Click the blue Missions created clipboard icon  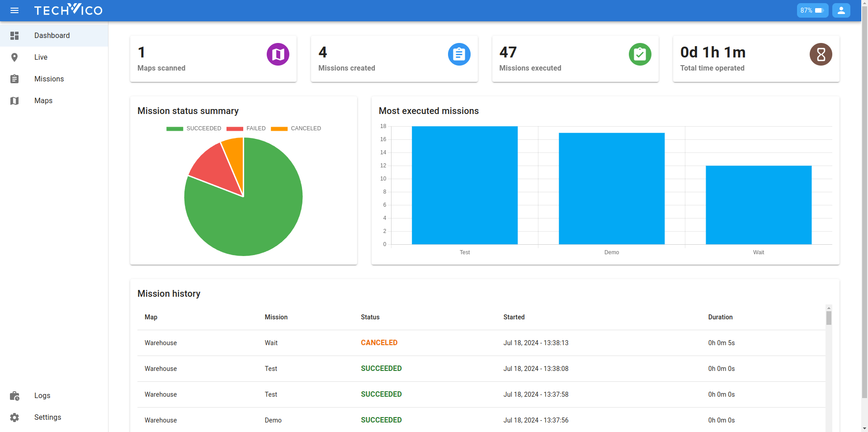(459, 54)
